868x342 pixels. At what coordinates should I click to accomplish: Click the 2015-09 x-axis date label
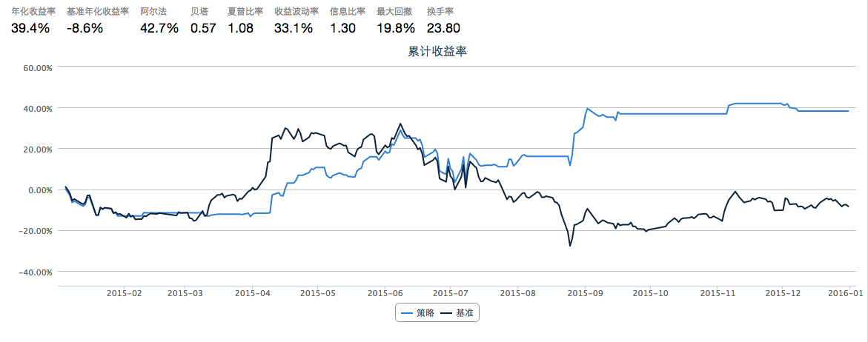[x=584, y=294]
